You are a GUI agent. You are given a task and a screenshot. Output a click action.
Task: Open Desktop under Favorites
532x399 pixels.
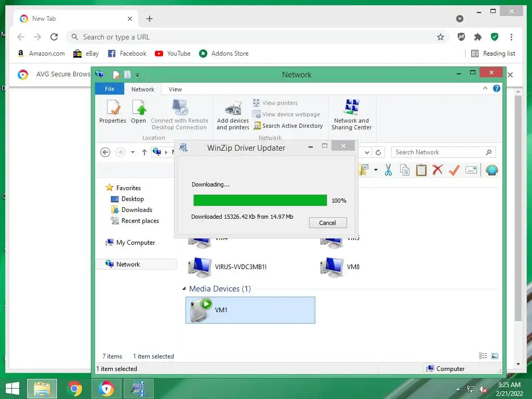pos(128,199)
